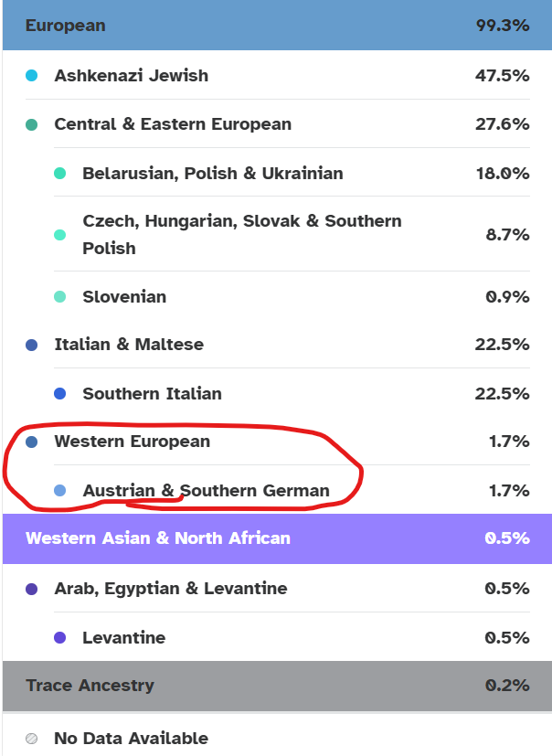
Task: Open the Southern Italian entry
Action: pos(292,393)
